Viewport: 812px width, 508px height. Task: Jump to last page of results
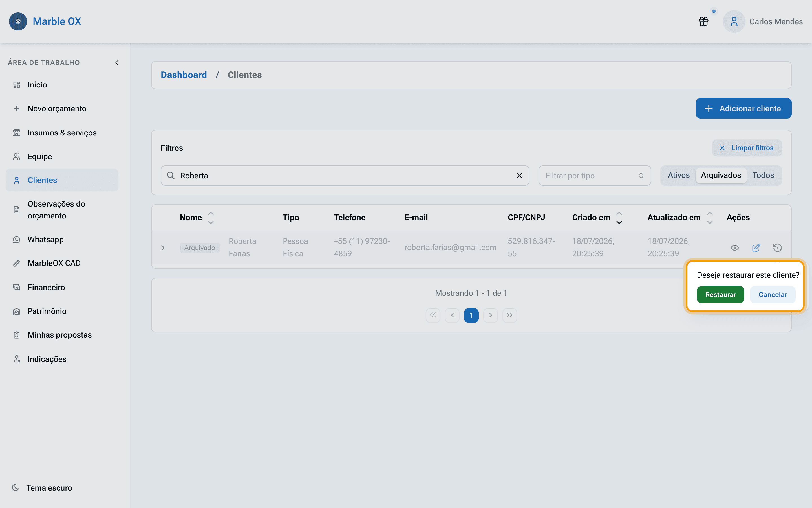point(509,315)
